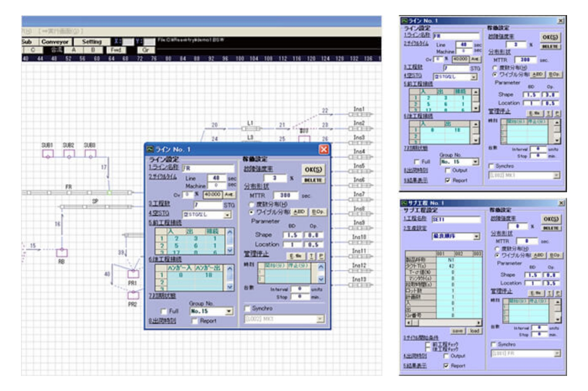Select the Ins8 line element
588x391 pixels.
coord(360,214)
